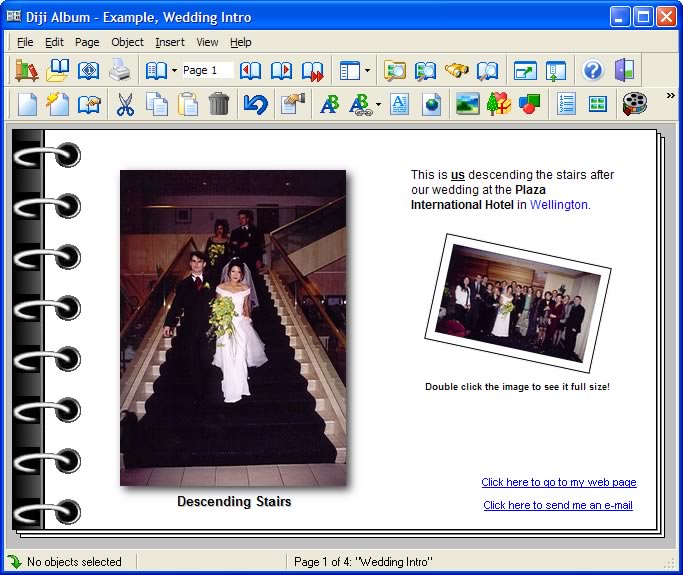Viewport: 683px width, 575px height.
Task: Open the Object menu
Action: pos(127,42)
